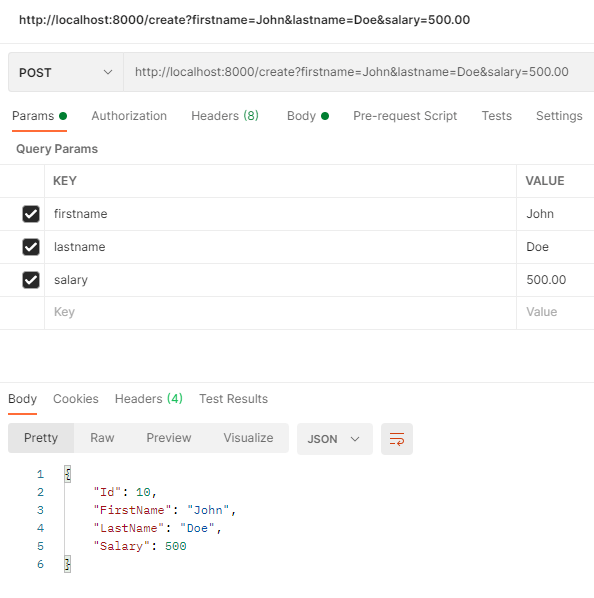This screenshot has width=594, height=598.
Task: Click the "Id": 10 response line
Action: [125, 492]
